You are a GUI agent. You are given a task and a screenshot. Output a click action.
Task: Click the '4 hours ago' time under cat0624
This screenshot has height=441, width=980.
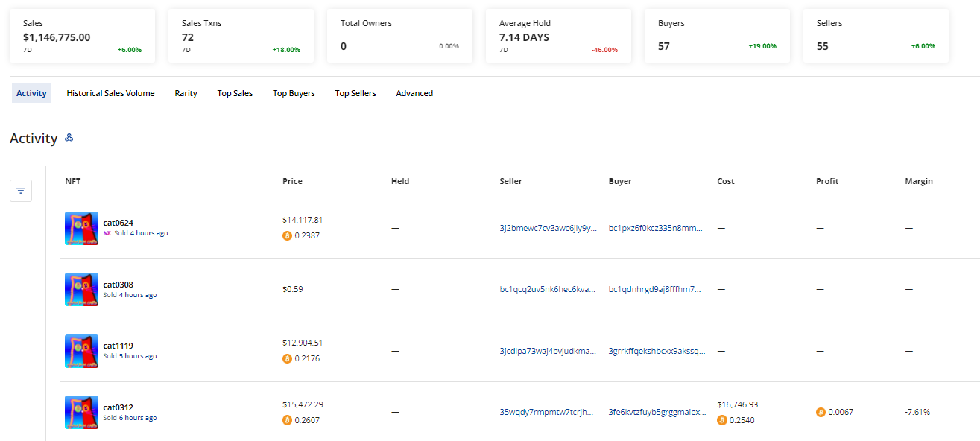(149, 233)
